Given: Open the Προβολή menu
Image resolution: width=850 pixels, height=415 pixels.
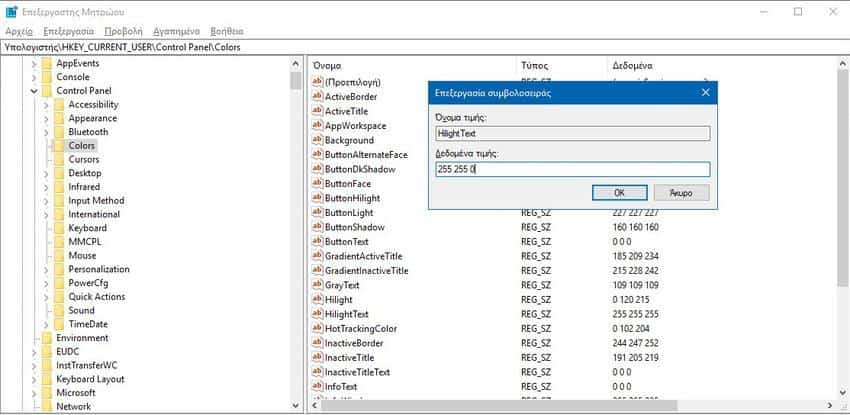Looking at the screenshot, I should [124, 31].
